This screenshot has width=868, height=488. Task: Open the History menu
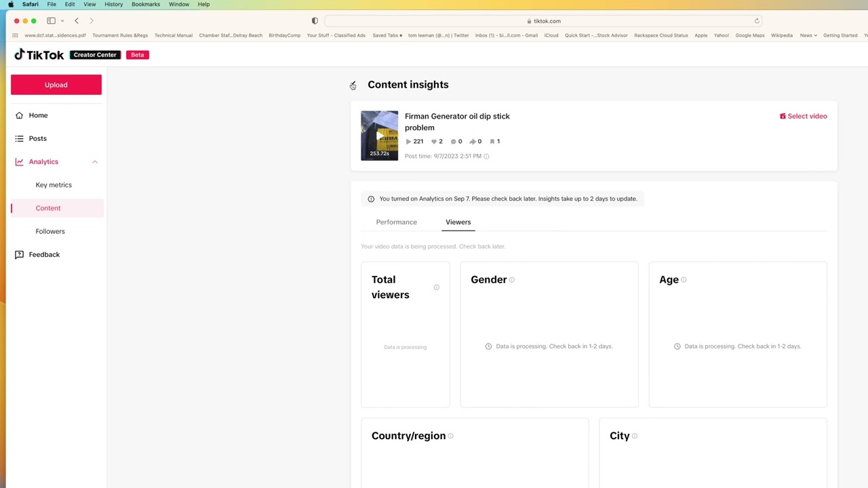tap(113, 4)
